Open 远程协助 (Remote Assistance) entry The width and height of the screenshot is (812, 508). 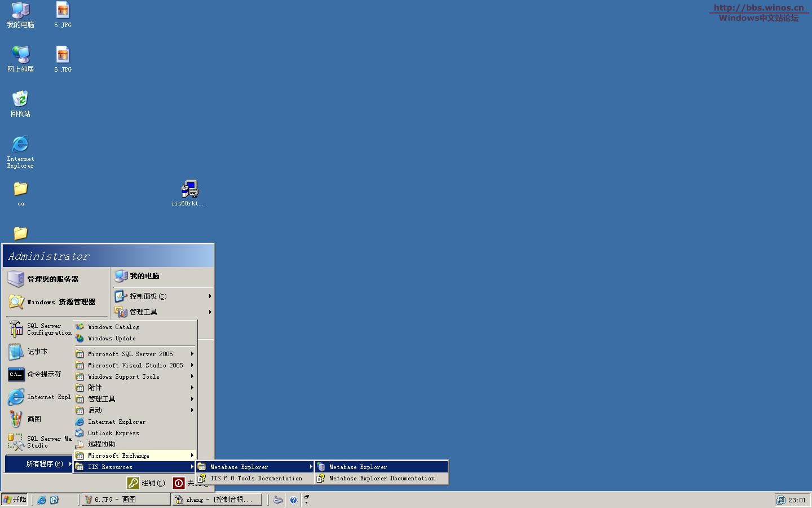[x=135, y=444]
